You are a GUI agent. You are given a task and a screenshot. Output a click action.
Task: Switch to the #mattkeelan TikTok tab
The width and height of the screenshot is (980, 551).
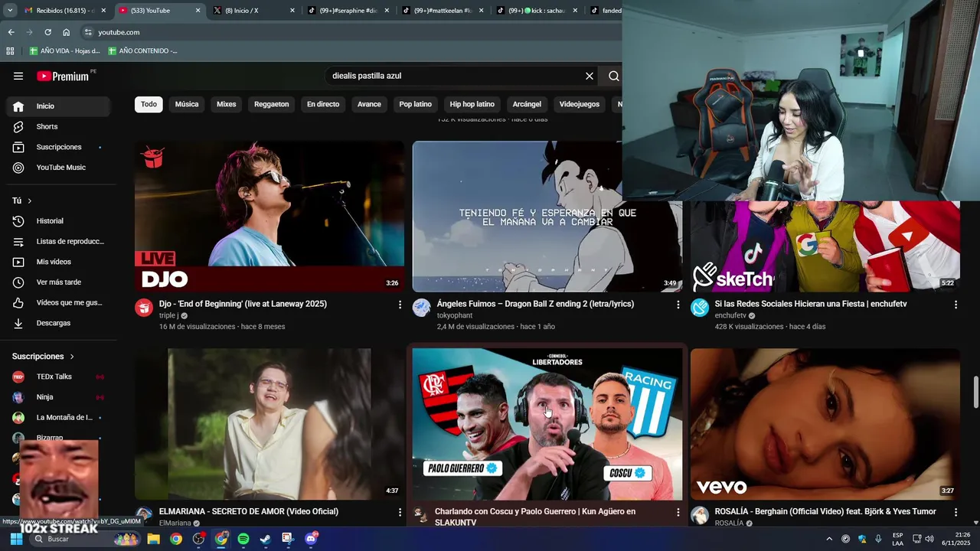pos(443,11)
